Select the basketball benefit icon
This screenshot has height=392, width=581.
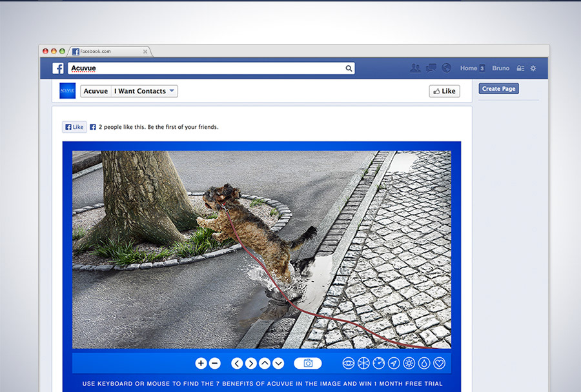(363, 364)
